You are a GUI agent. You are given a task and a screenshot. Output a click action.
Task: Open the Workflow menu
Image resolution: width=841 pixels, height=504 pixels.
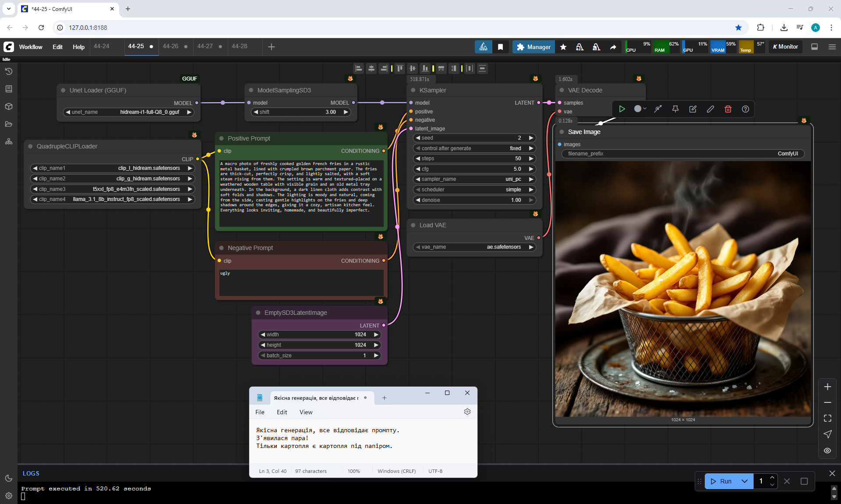(x=31, y=47)
